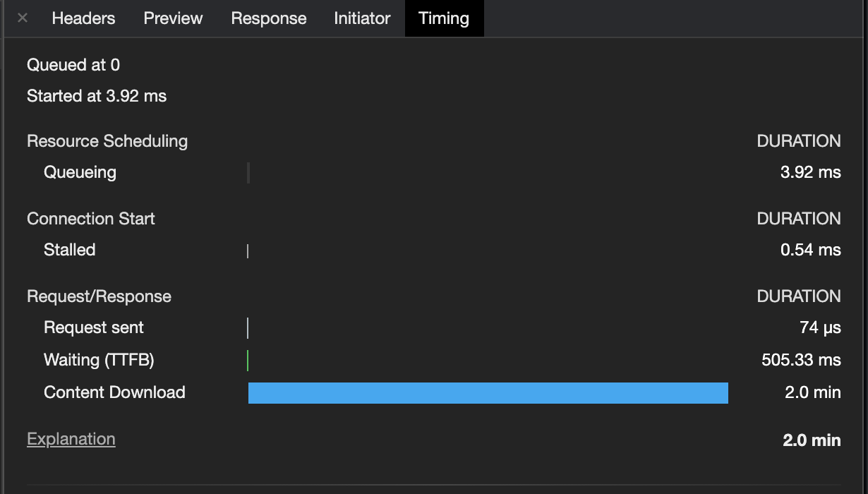Switch to the Headers tab
The width and height of the screenshot is (868, 494).
click(83, 18)
